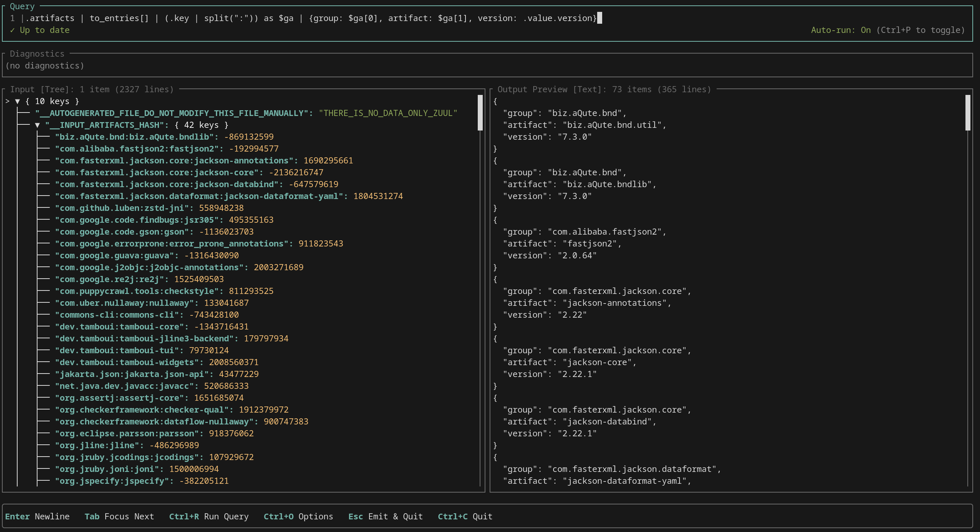The width and height of the screenshot is (980, 532).
Task: Select the 'Up to date' status checkmark
Action: 12,30
